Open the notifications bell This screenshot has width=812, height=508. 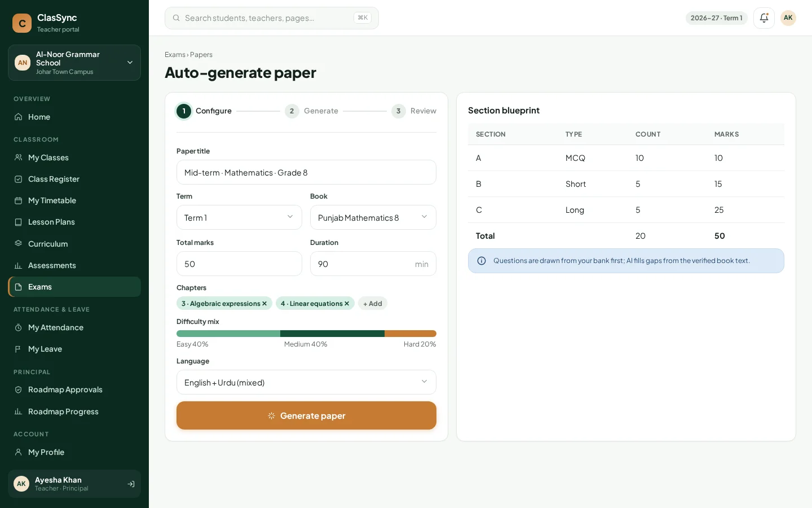coord(764,18)
